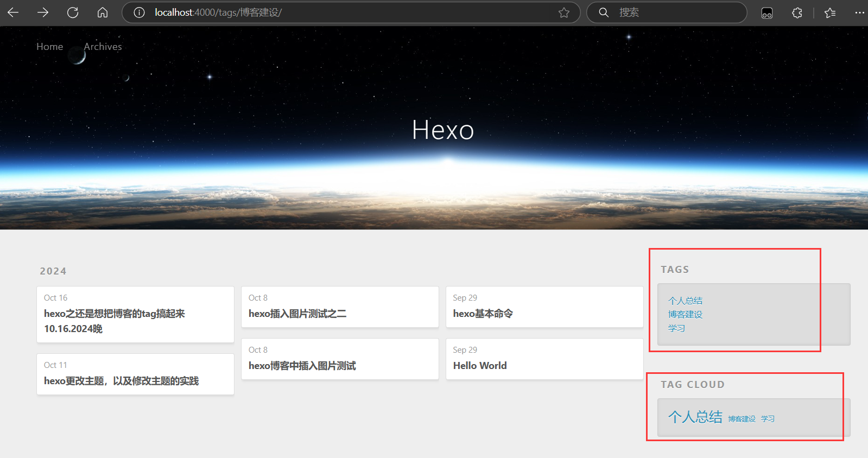Click the magnifier icon in search box

(x=604, y=12)
